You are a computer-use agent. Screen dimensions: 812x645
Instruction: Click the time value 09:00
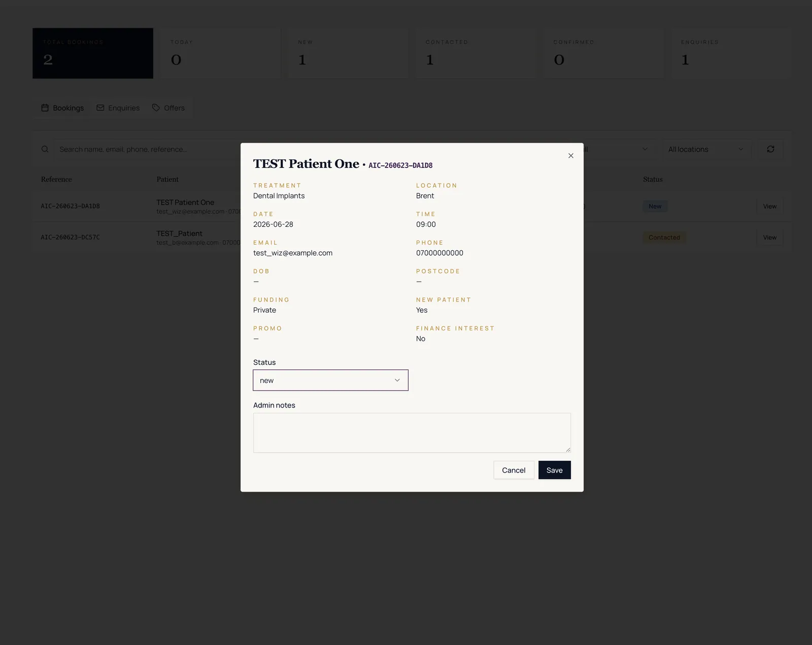pyautogui.click(x=426, y=224)
